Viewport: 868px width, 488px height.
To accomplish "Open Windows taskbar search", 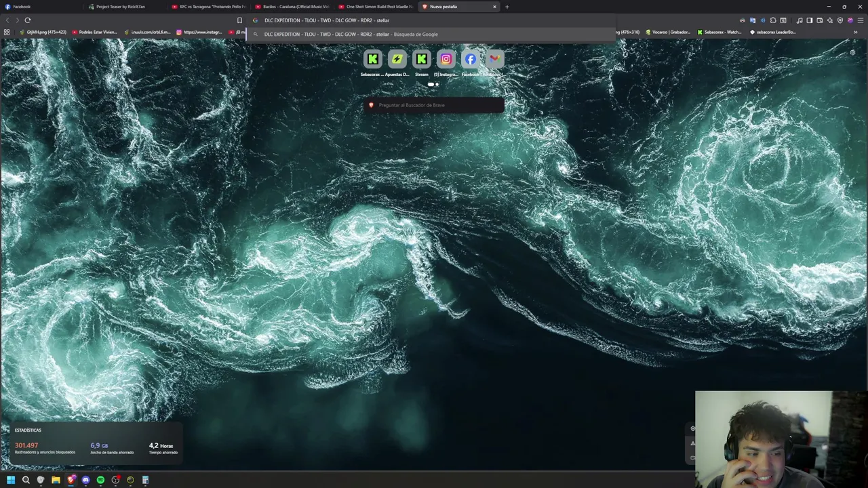I will tap(26, 480).
